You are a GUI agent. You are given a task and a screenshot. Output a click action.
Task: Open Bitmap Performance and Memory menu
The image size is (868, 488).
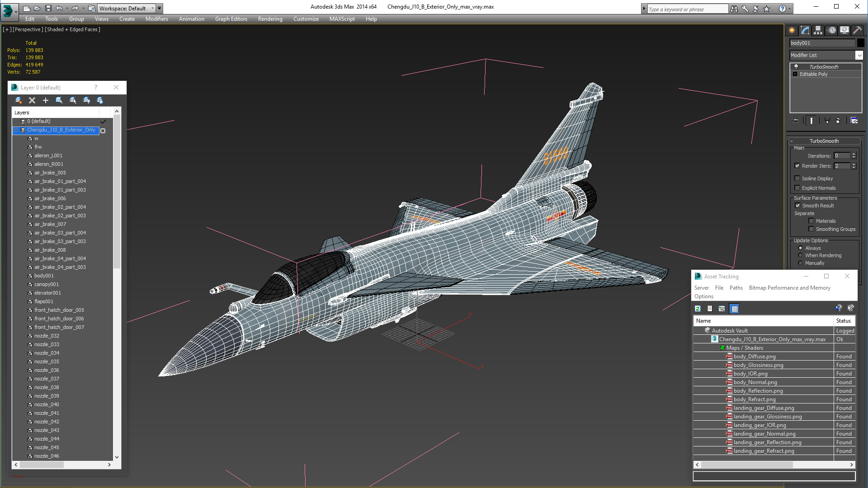tap(789, 288)
